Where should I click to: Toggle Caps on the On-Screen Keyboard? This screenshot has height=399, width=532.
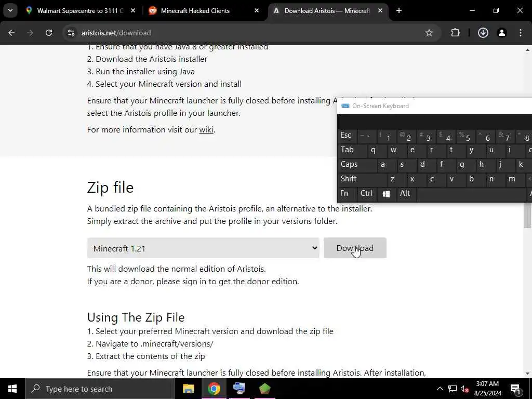[357, 165]
